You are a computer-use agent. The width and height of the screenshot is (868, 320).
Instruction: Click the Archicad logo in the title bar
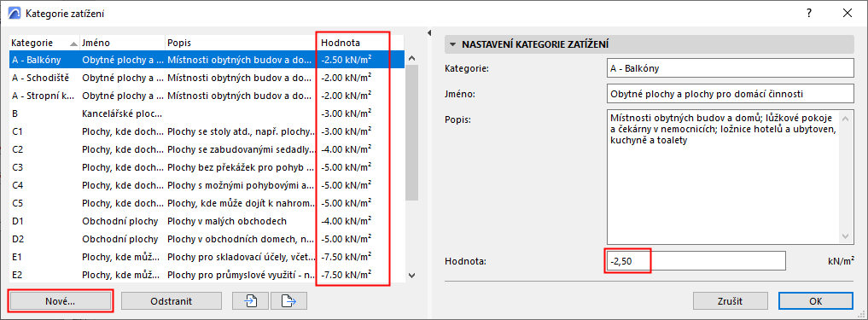click(15, 14)
